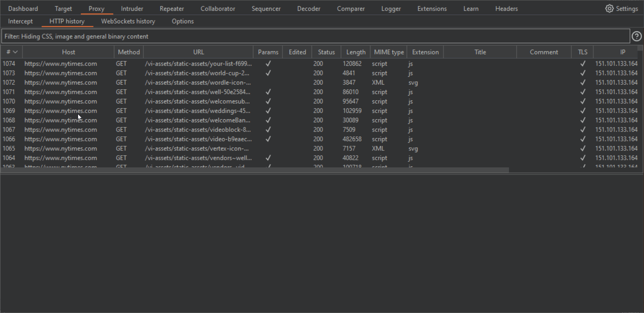Switch to the Intercept sub-tab
The image size is (644, 313).
20,21
